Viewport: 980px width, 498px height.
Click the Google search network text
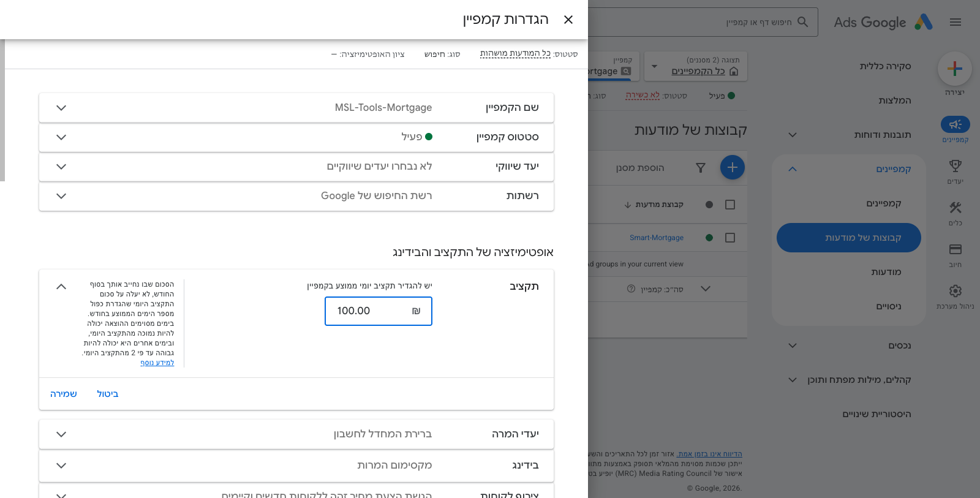377,196
